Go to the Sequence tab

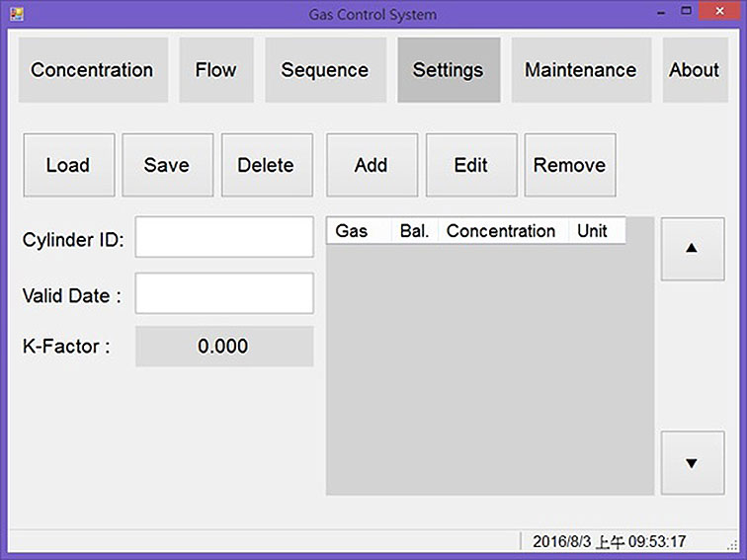[x=325, y=70]
